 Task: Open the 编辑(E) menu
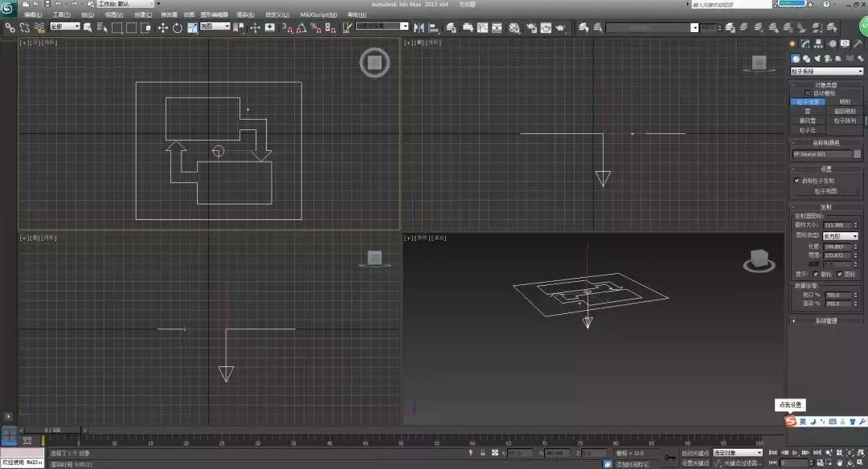tap(33, 15)
